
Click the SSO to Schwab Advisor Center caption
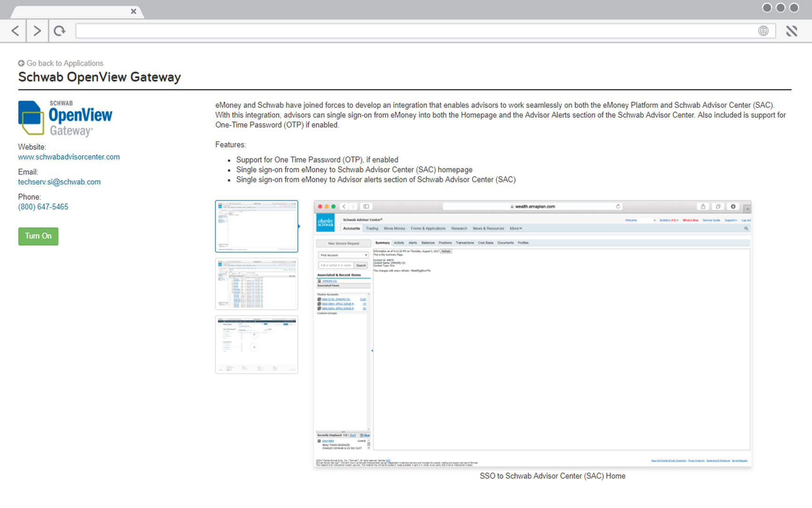(553, 476)
